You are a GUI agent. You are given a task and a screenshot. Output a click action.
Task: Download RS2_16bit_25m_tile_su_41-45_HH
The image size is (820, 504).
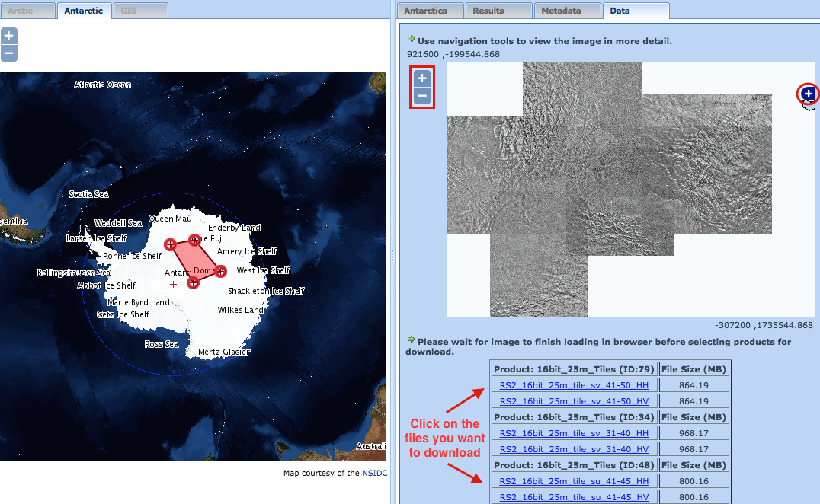(573, 480)
